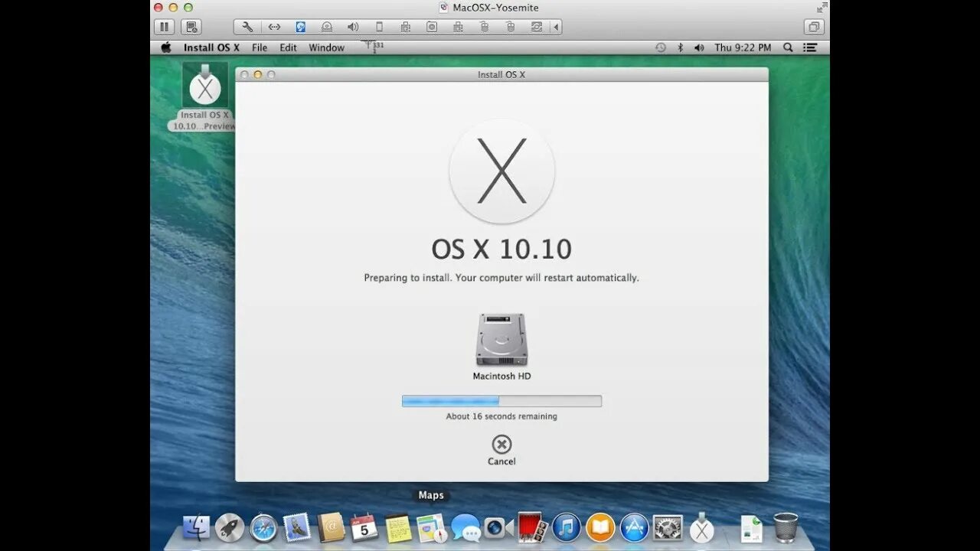Click the About 16 seconds remaining text
Screen dimensions: 980x551
point(501,416)
